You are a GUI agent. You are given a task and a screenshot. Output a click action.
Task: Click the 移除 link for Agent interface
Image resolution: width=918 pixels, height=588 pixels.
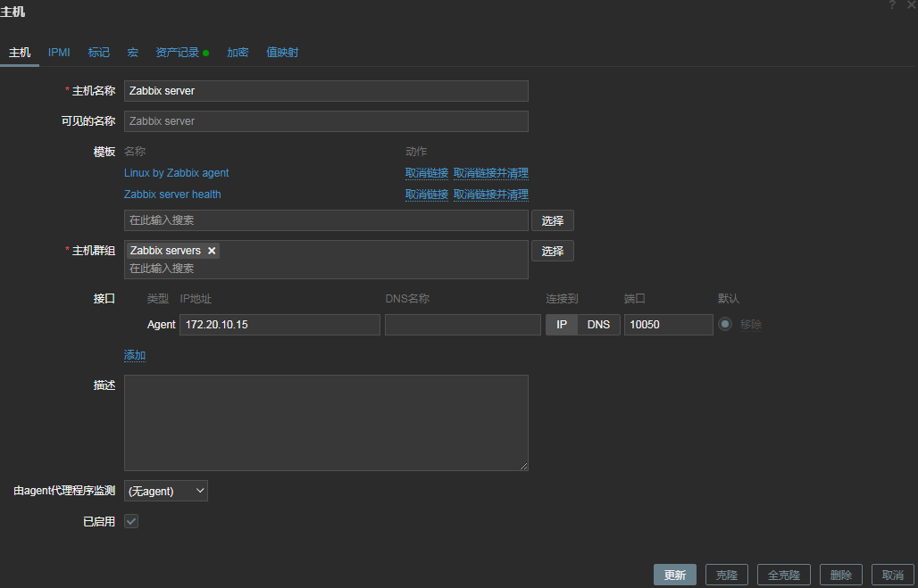coord(750,324)
